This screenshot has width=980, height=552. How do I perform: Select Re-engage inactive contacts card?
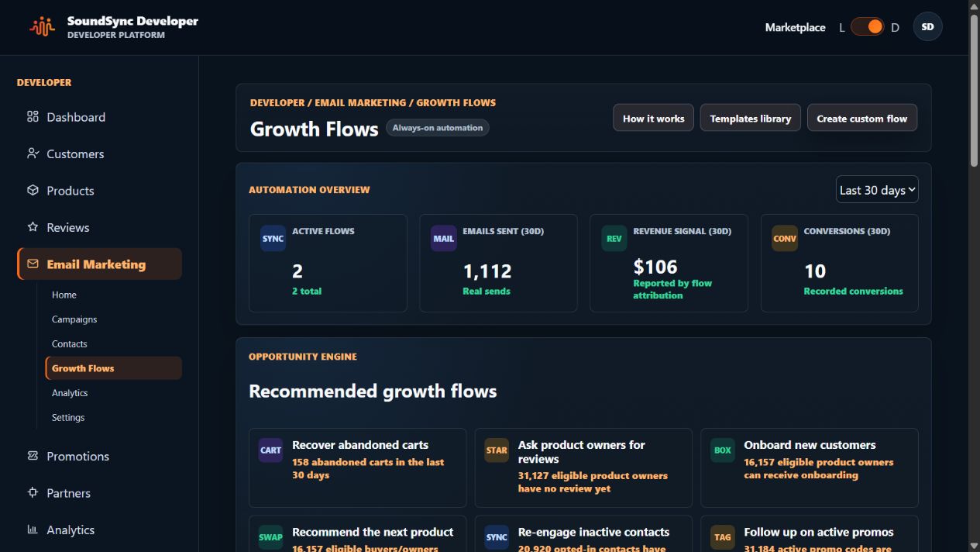click(583, 534)
